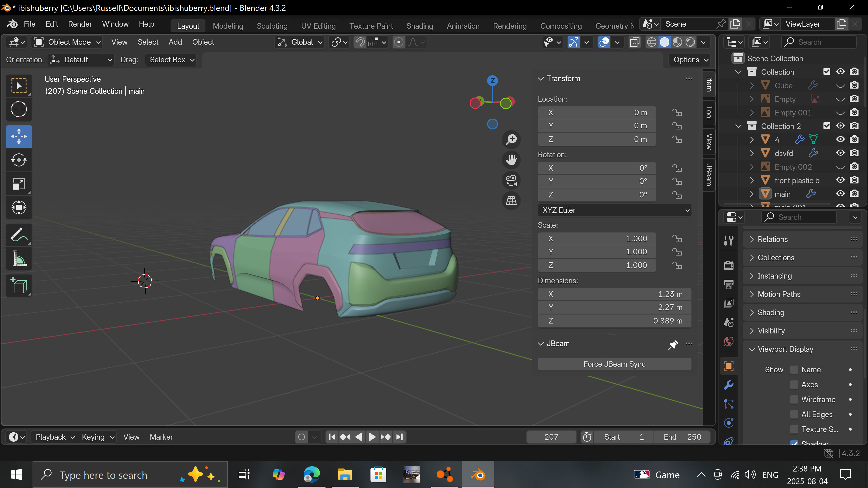This screenshot has height=488, width=868.
Task: Switch to wireframe viewport shading
Action: coord(651,42)
